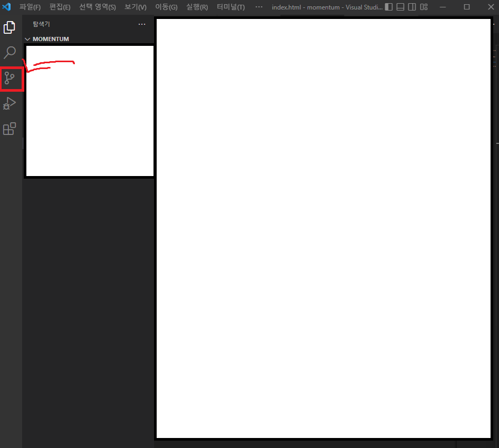The image size is (499, 448).
Task: Open the Search view in activity bar
Action: pyautogui.click(x=9, y=53)
